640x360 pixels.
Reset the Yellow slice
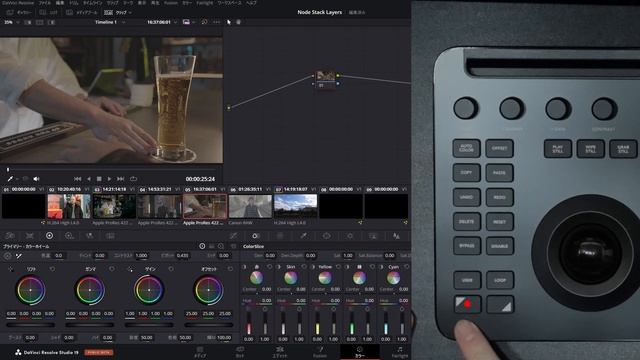338,267
